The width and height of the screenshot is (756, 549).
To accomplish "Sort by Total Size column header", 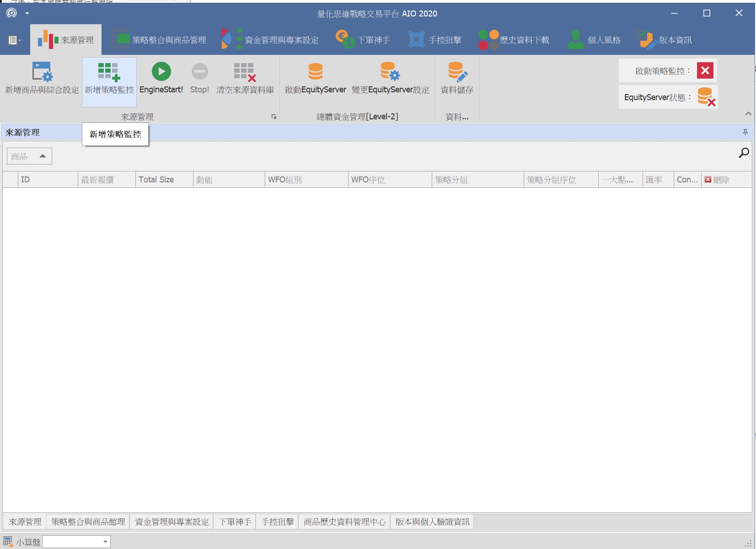I will click(164, 180).
